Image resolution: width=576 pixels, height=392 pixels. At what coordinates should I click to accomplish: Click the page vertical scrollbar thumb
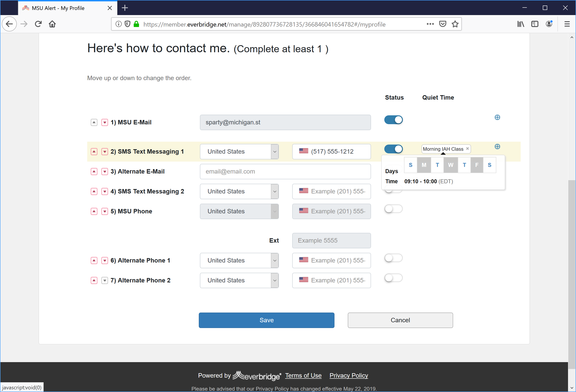(572, 274)
